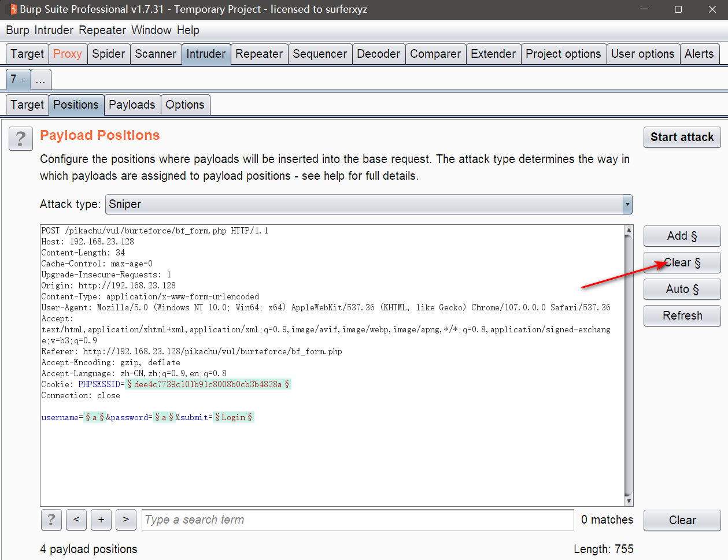Click the Clear § button

click(682, 262)
